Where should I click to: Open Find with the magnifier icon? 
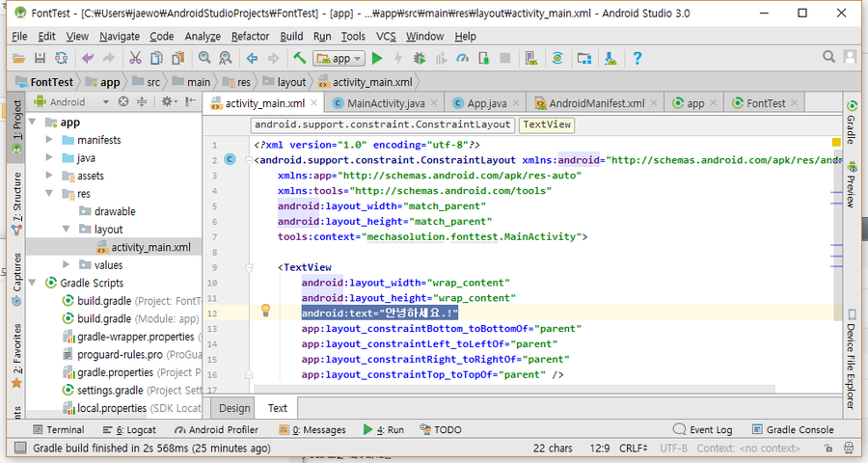tap(204, 58)
